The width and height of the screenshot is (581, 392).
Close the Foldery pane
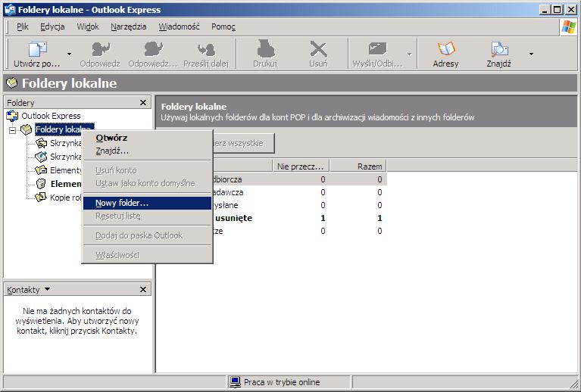click(143, 102)
